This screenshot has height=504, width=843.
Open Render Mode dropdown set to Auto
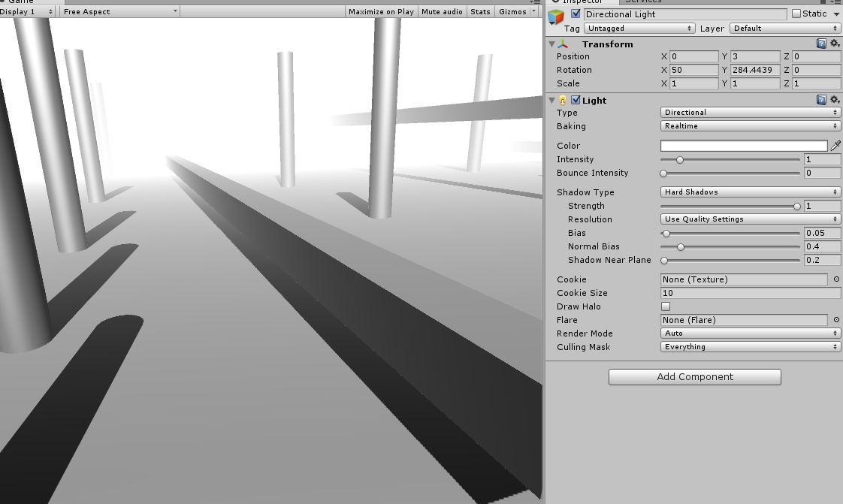pos(750,333)
